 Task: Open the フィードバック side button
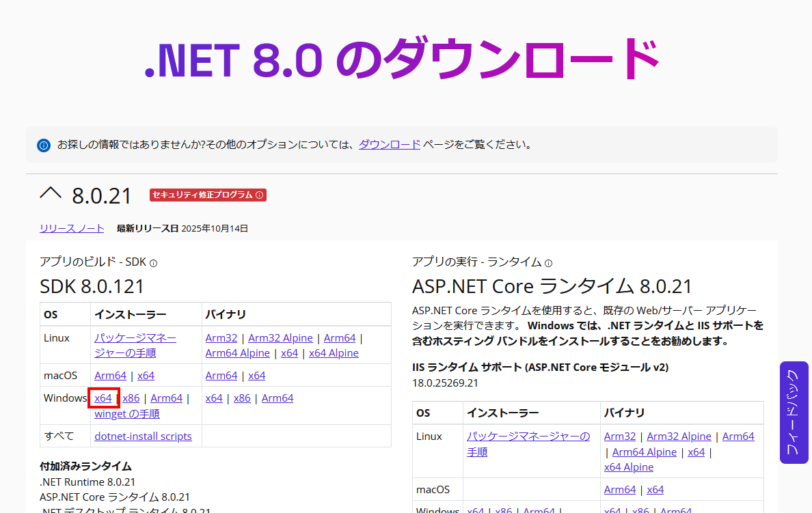pos(794,413)
